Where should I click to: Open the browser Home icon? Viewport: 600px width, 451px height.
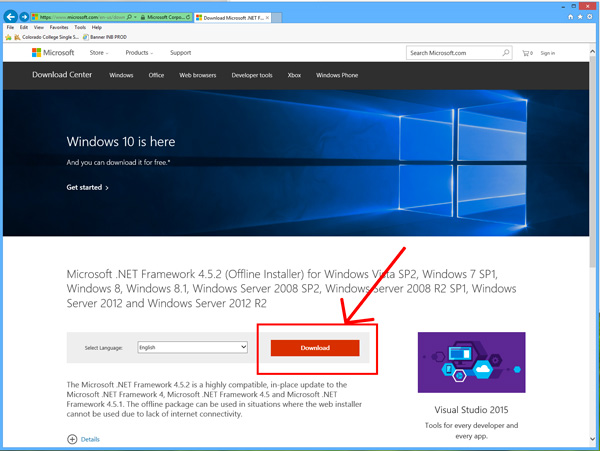click(x=571, y=17)
